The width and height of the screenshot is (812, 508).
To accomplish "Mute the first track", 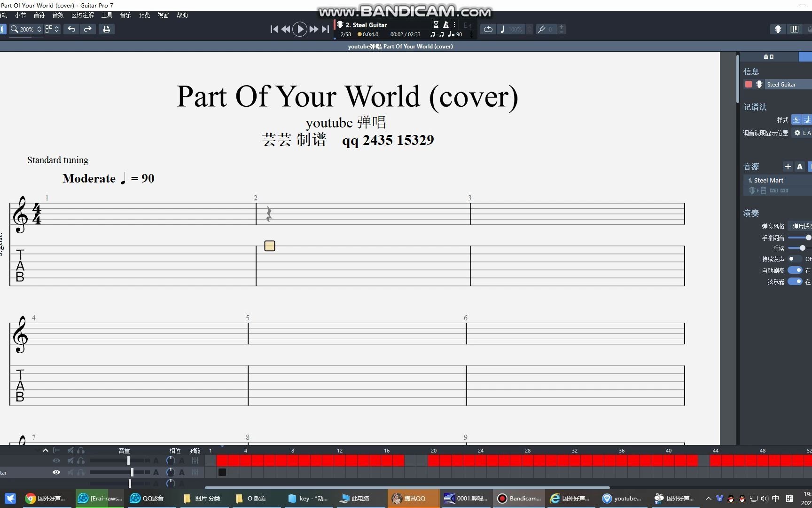I will click(x=70, y=460).
